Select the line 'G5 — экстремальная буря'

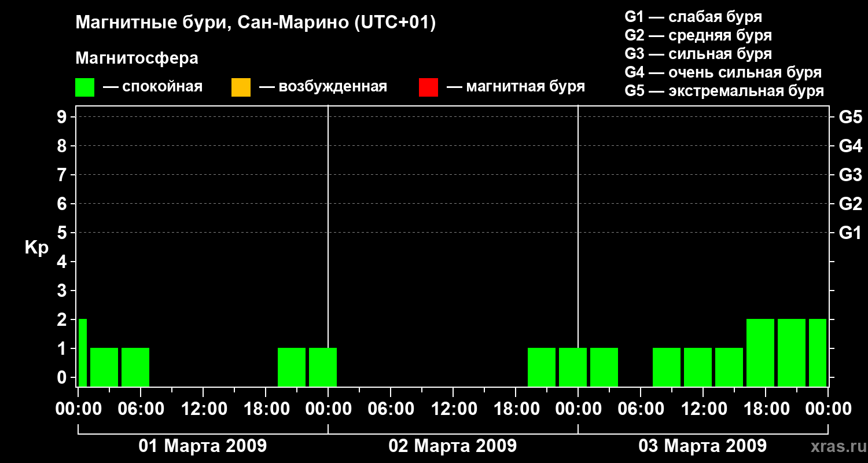point(724,91)
